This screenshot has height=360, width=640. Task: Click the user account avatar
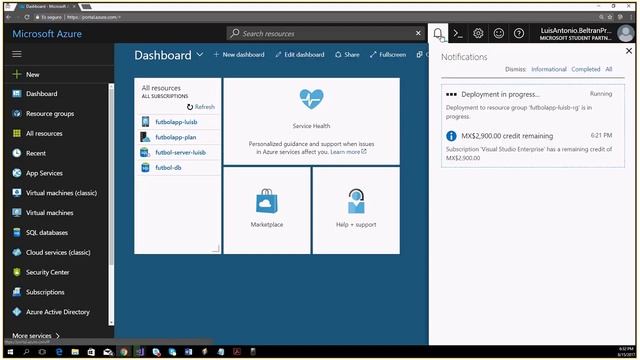click(x=625, y=33)
